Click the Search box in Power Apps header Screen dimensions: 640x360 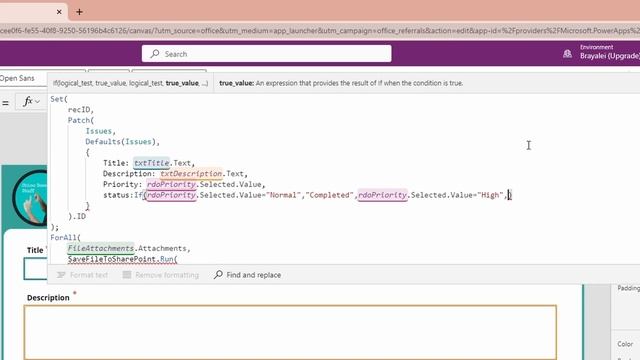tap(267, 54)
